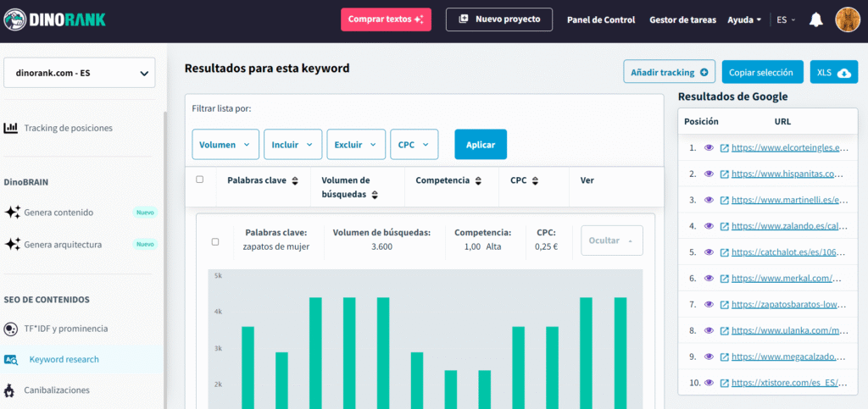This screenshot has width=868, height=409.
Task: Open Gestor de tareas
Action: pos(682,19)
